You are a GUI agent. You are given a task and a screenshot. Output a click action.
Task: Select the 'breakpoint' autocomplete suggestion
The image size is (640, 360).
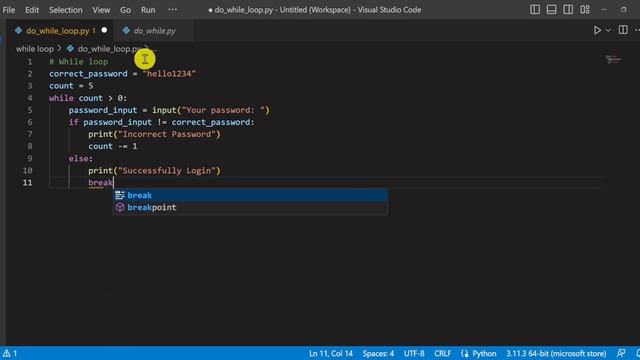(x=250, y=207)
